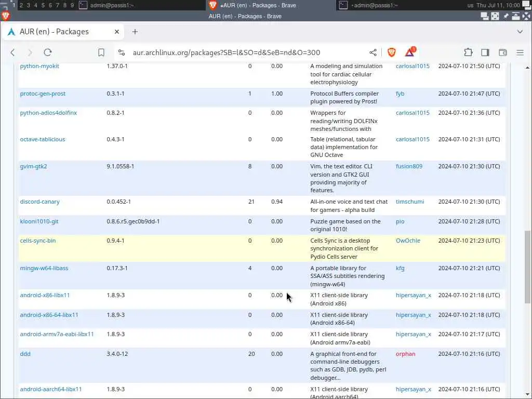Open a new browser tab

pyautogui.click(x=135, y=32)
